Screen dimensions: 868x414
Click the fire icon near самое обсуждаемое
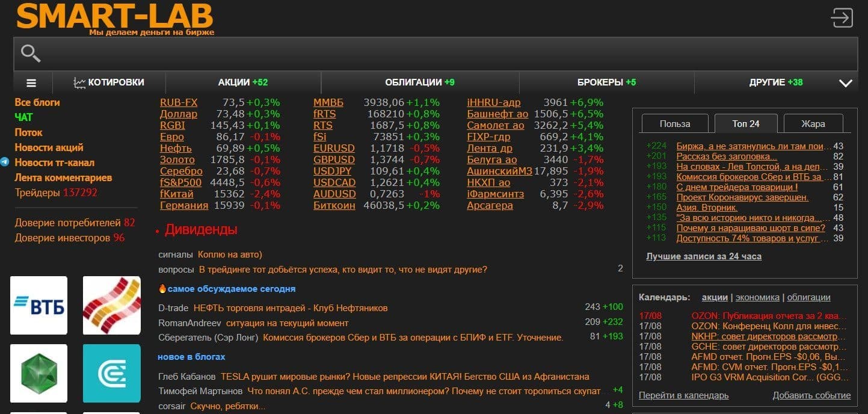pyautogui.click(x=162, y=289)
